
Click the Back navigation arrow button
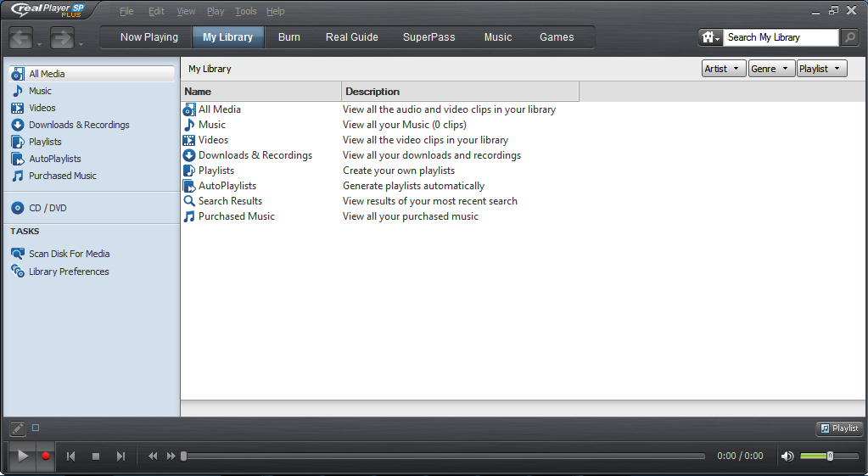21,38
